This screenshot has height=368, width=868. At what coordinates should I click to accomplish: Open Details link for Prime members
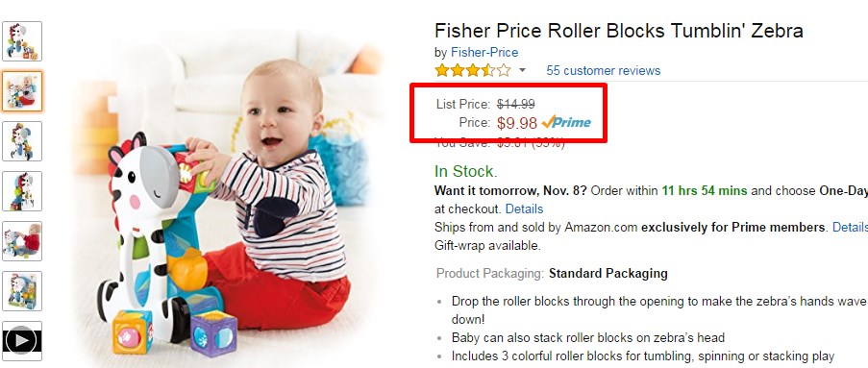click(x=850, y=228)
